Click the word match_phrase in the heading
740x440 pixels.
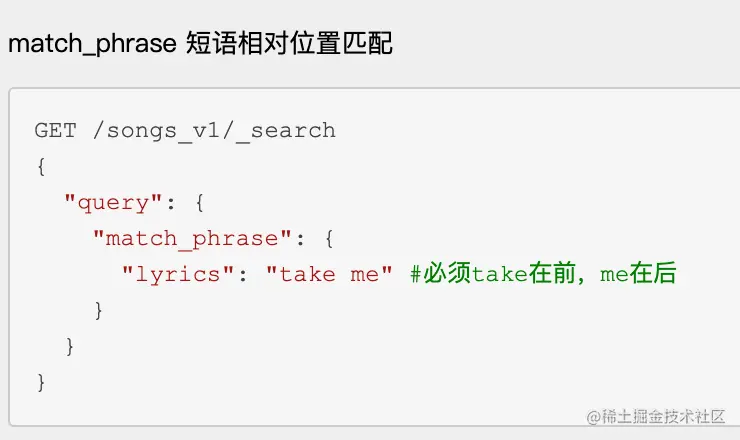point(92,44)
